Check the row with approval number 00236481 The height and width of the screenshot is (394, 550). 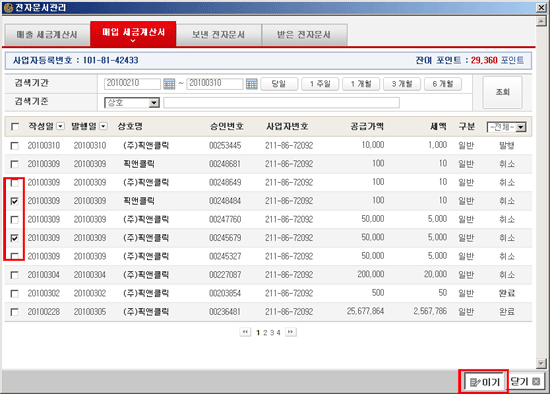coord(14,312)
